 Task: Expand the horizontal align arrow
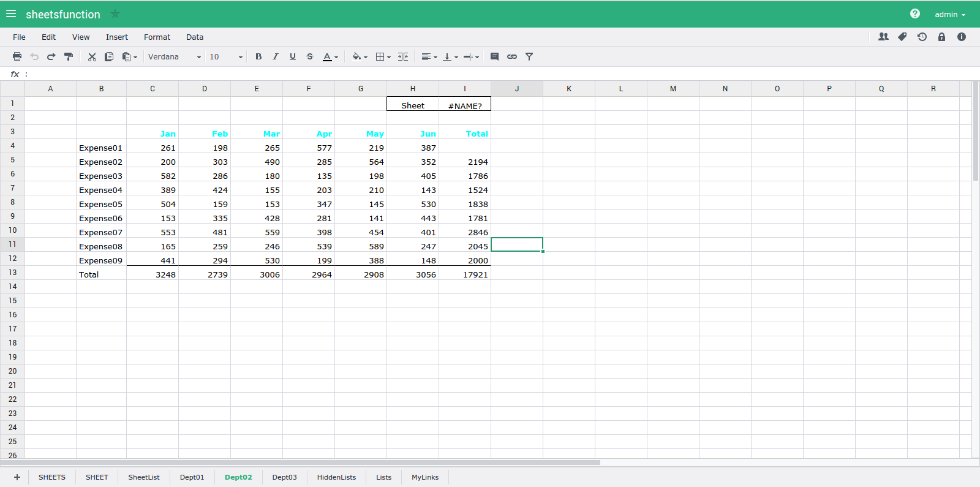tap(435, 57)
